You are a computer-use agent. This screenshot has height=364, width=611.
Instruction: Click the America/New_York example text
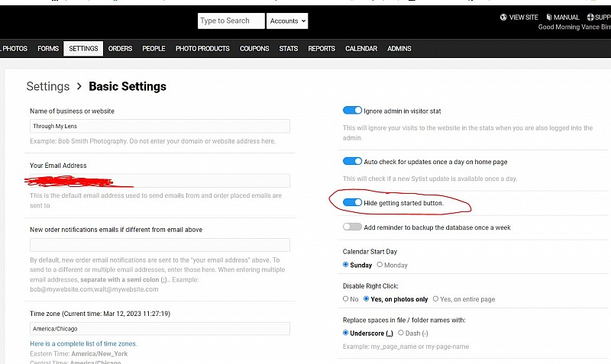click(99, 353)
